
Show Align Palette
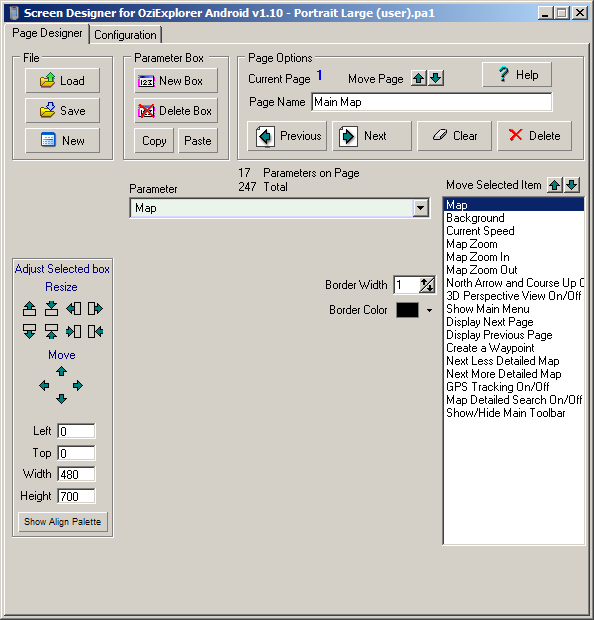click(62, 522)
